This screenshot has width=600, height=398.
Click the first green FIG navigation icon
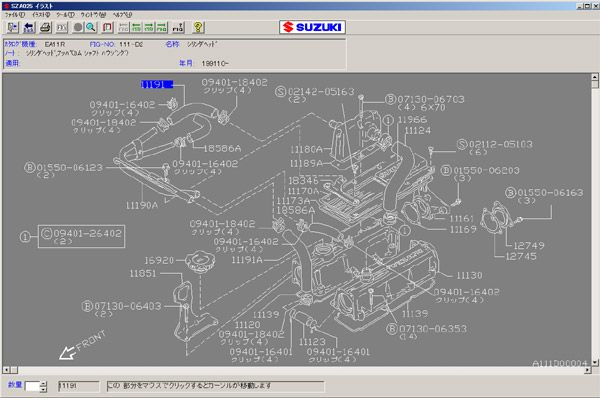(137, 27)
